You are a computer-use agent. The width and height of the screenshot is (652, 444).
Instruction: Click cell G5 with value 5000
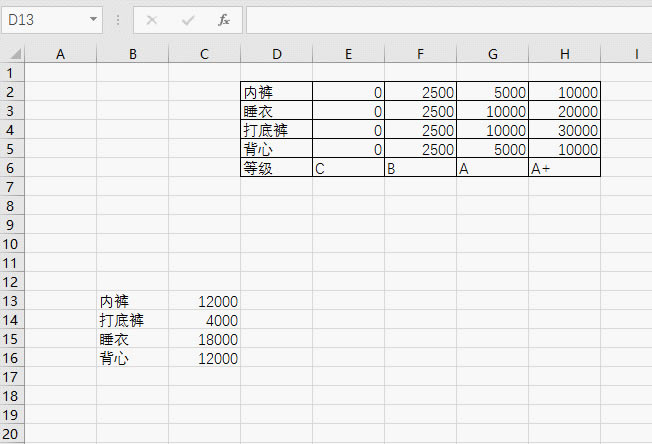pos(492,148)
